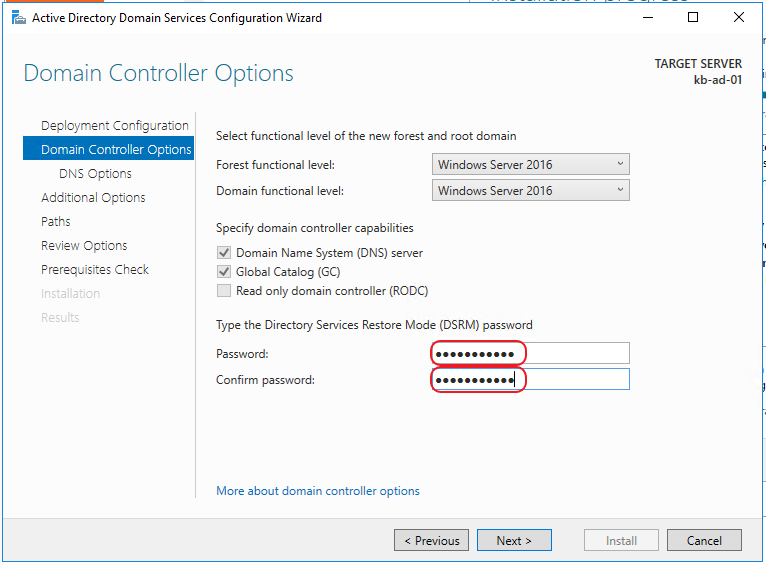Go back with the Previous button

point(431,541)
